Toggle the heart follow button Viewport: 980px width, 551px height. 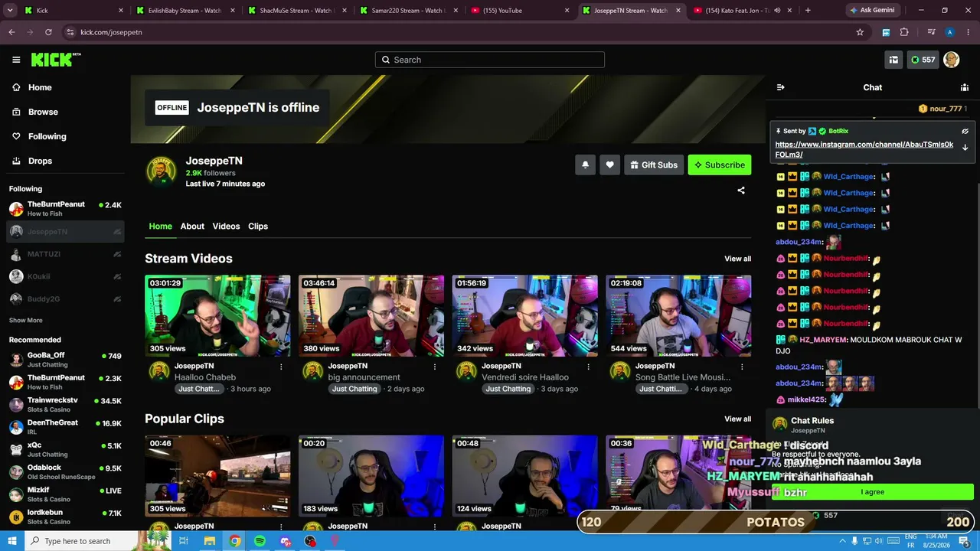point(609,165)
